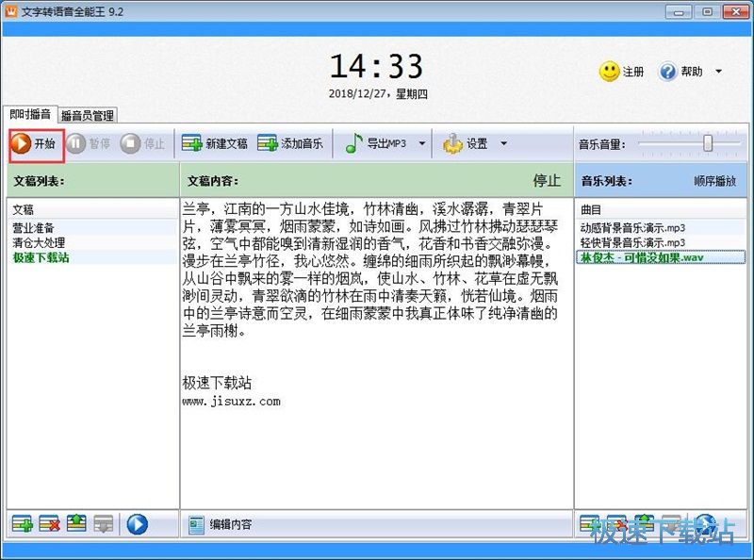Click the move script down icon

pyautogui.click(x=104, y=524)
